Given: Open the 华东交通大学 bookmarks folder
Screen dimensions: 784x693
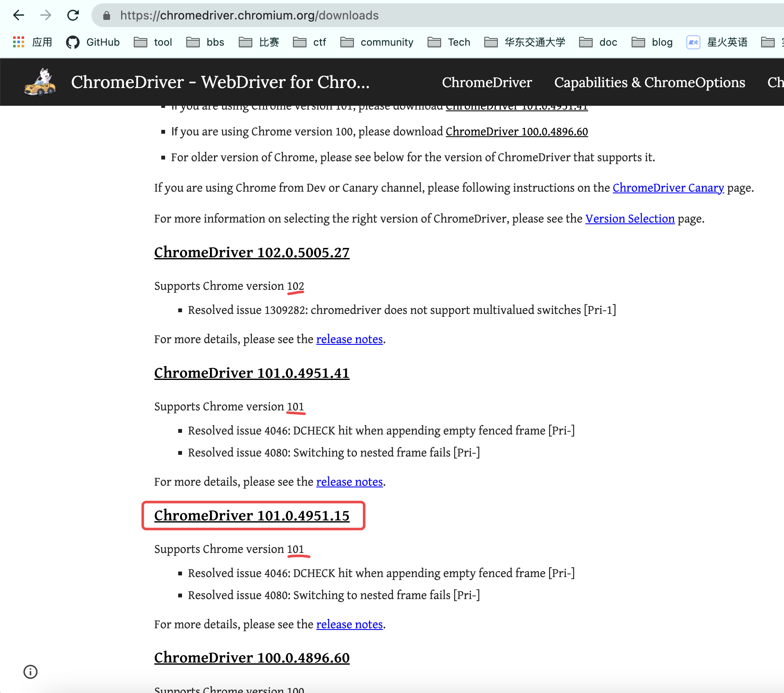Looking at the screenshot, I should tap(525, 42).
